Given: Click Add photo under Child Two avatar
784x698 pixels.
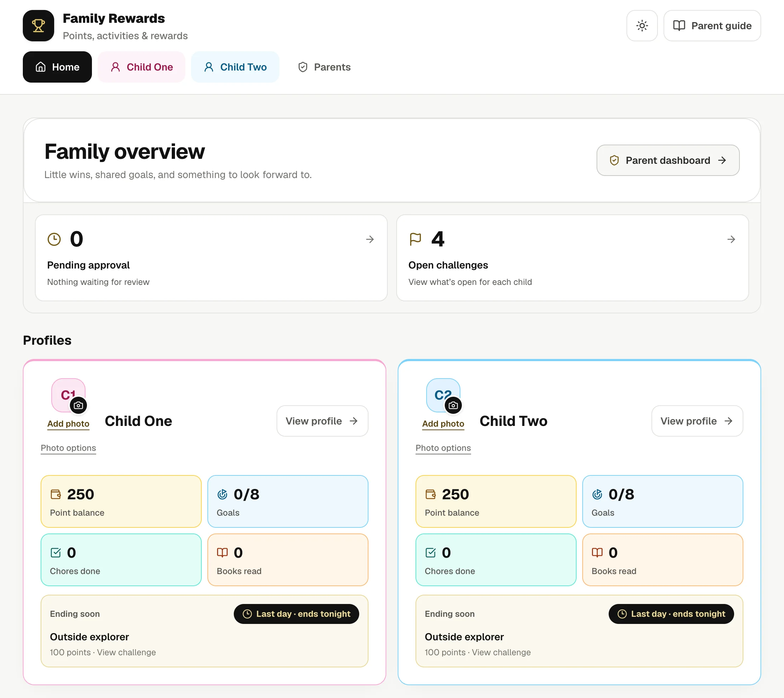Looking at the screenshot, I should (x=443, y=424).
